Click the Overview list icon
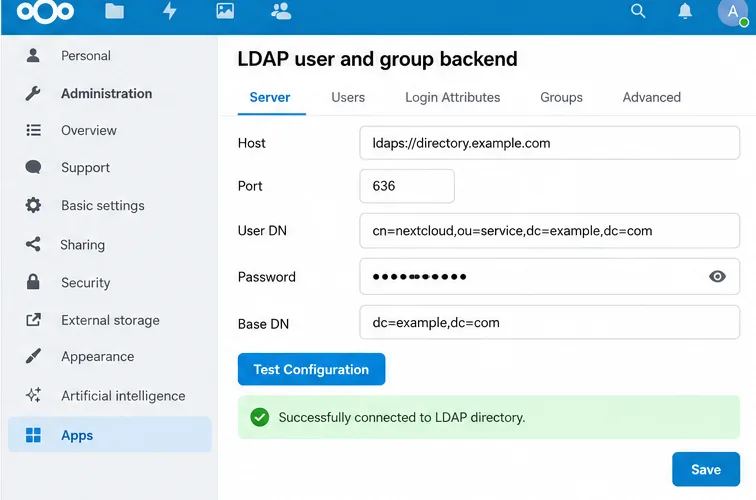 tap(33, 130)
